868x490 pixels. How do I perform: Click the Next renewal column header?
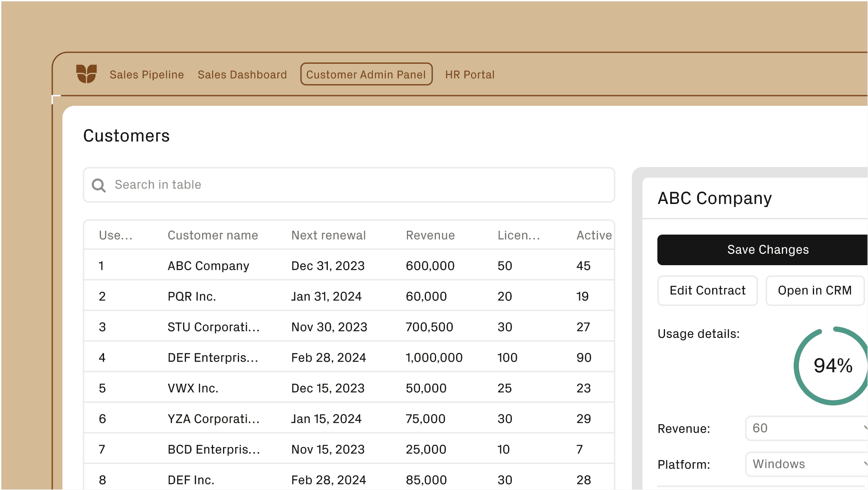click(x=328, y=235)
